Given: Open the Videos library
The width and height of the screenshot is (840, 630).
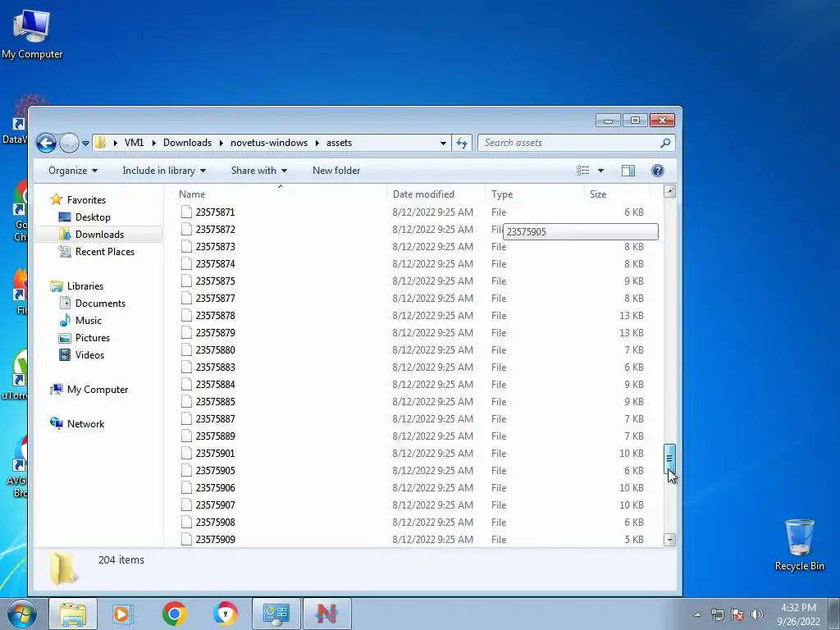Looking at the screenshot, I should [x=89, y=354].
